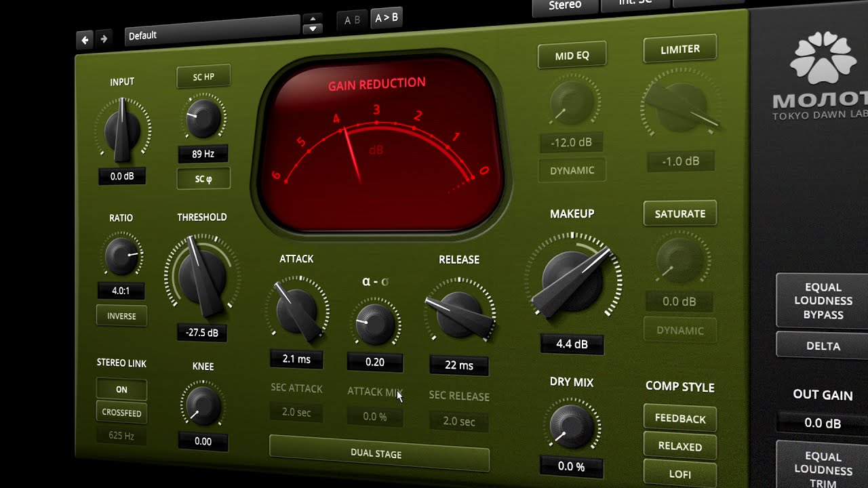This screenshot has height=488, width=868.
Task: Click the preset stepper up arrow
Action: (x=312, y=19)
